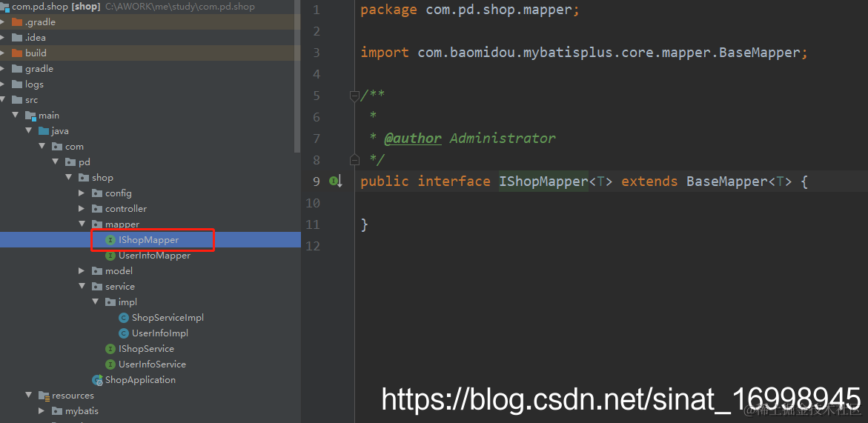
Task: Click the UserInfoMapper interface icon
Action: (110, 256)
